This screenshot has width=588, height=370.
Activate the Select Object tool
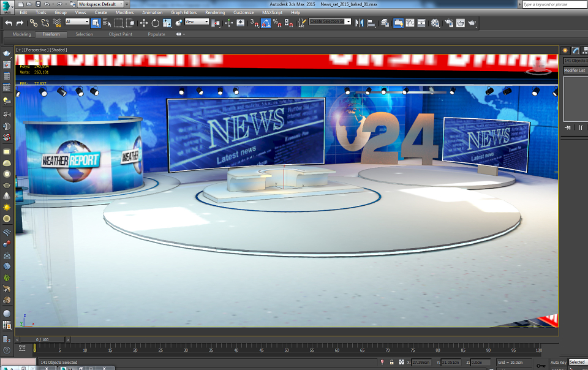pos(96,23)
